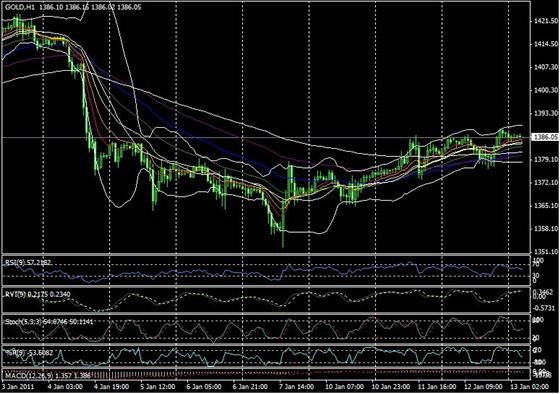Click the current price marker 1386.05
560x394 pixels.
(x=545, y=137)
